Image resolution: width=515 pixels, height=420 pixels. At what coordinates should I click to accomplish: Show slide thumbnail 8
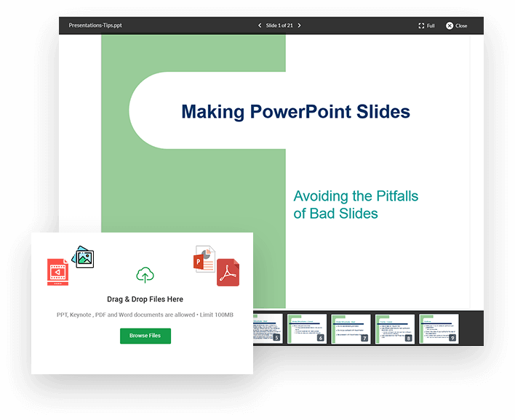click(x=395, y=328)
